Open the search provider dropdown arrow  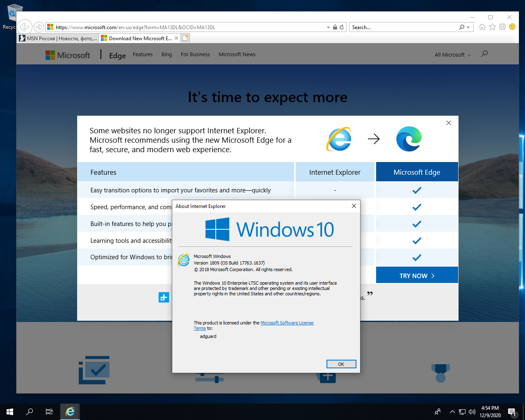click(x=468, y=27)
